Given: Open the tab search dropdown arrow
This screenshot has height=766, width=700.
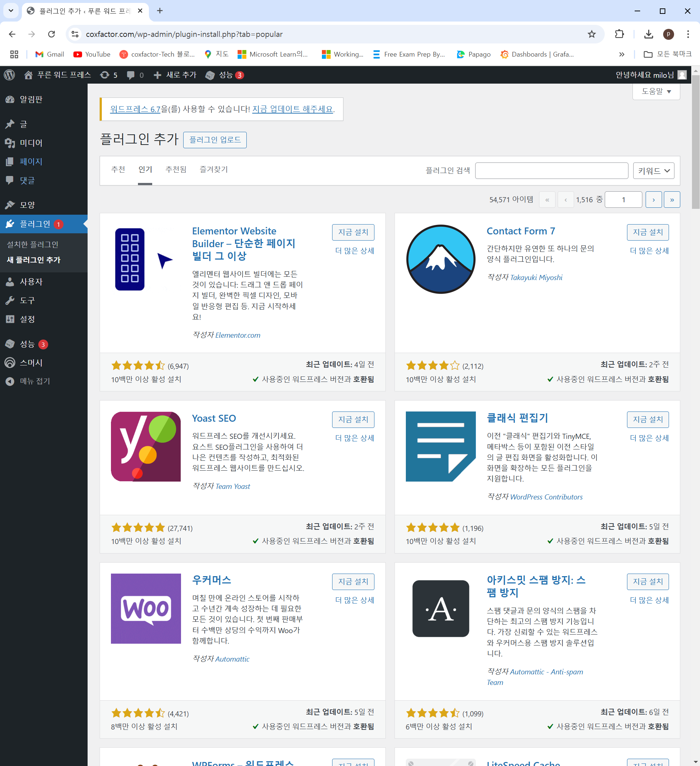Looking at the screenshot, I should 11,11.
